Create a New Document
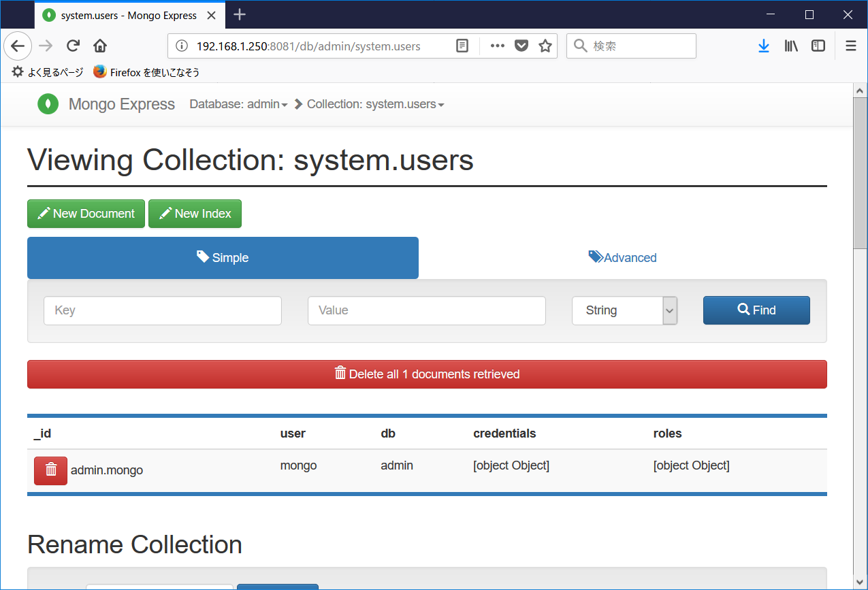 [x=86, y=214]
